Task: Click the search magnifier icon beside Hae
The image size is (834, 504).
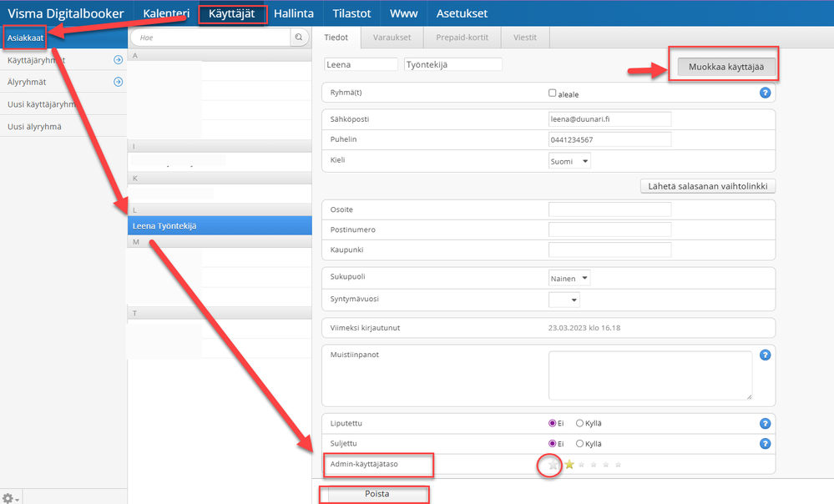Action: [299, 38]
